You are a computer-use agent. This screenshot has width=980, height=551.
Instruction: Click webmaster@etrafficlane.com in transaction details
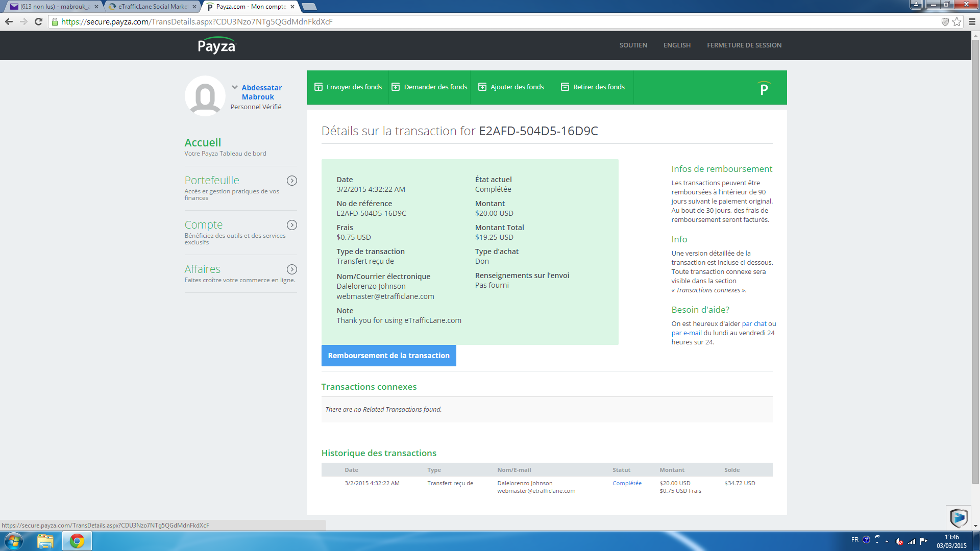point(385,296)
